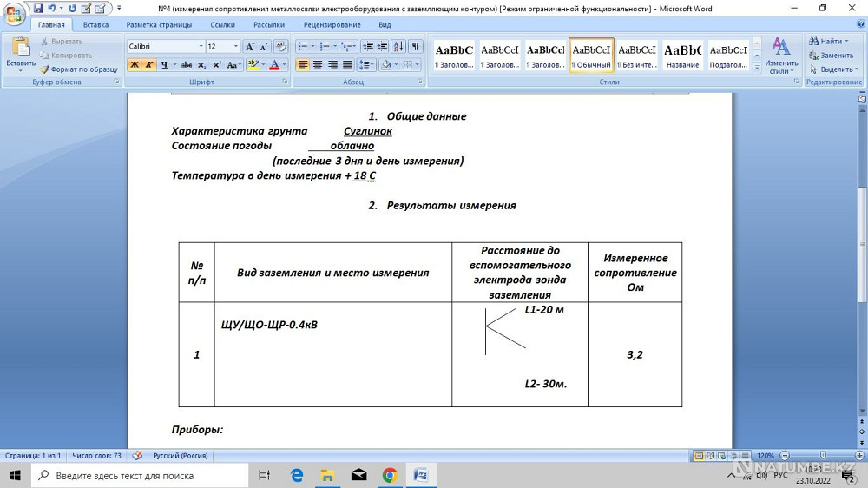Toggle left text alignment
The image size is (868, 488).
(x=303, y=65)
